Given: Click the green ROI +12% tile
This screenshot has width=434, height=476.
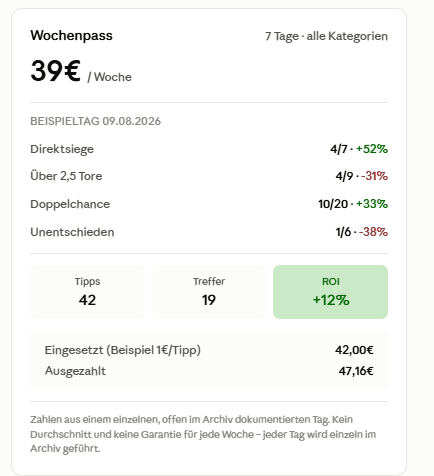Looking at the screenshot, I should point(330,292).
